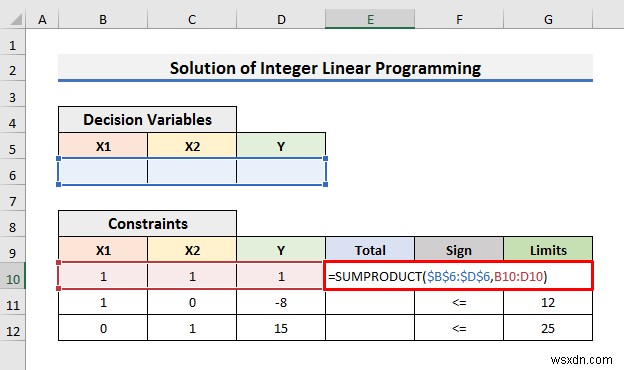Click the 'Sign' column header cell

pyautogui.click(x=459, y=250)
